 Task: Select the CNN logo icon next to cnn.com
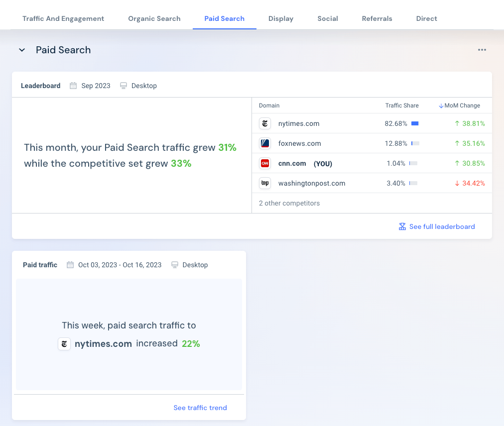[x=265, y=163]
